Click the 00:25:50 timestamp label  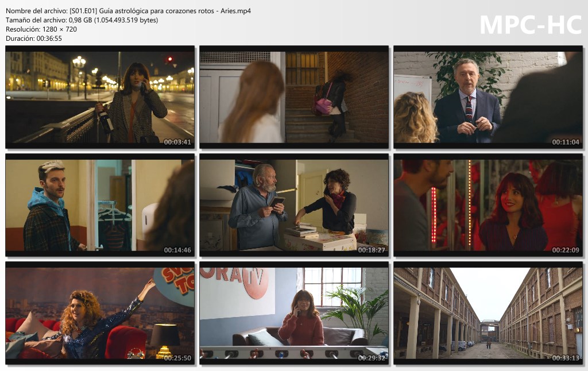pyautogui.click(x=177, y=358)
